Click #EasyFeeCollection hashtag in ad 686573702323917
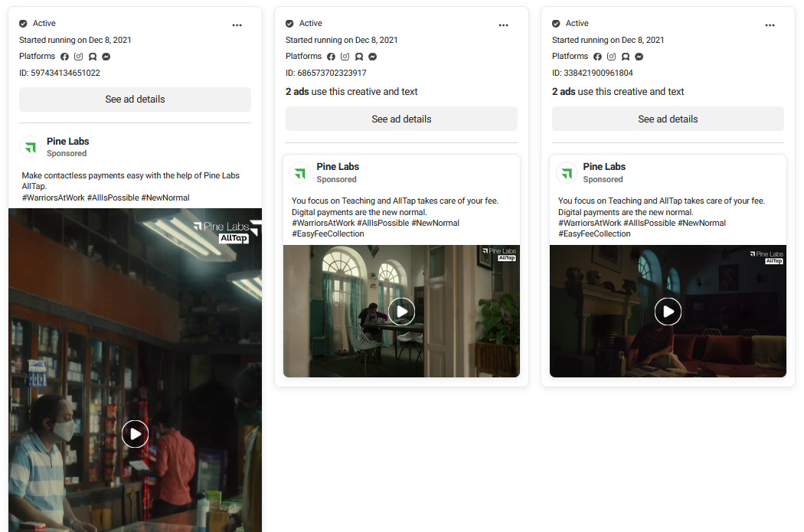 coord(328,233)
